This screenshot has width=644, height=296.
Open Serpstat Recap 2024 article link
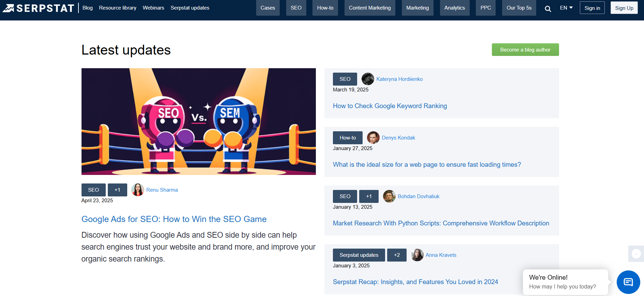coord(415,282)
